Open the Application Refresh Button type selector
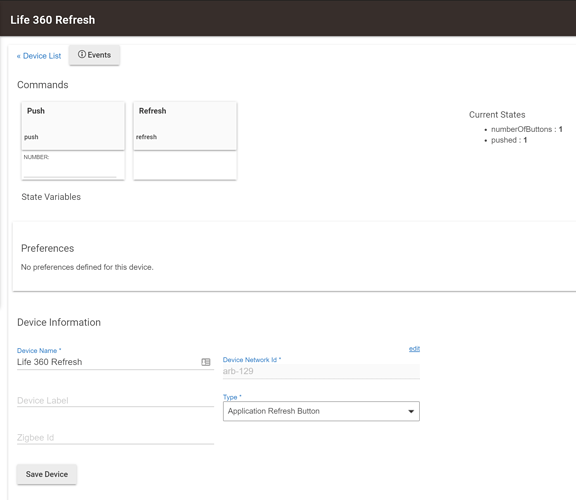This screenshot has width=576, height=500. [321, 411]
